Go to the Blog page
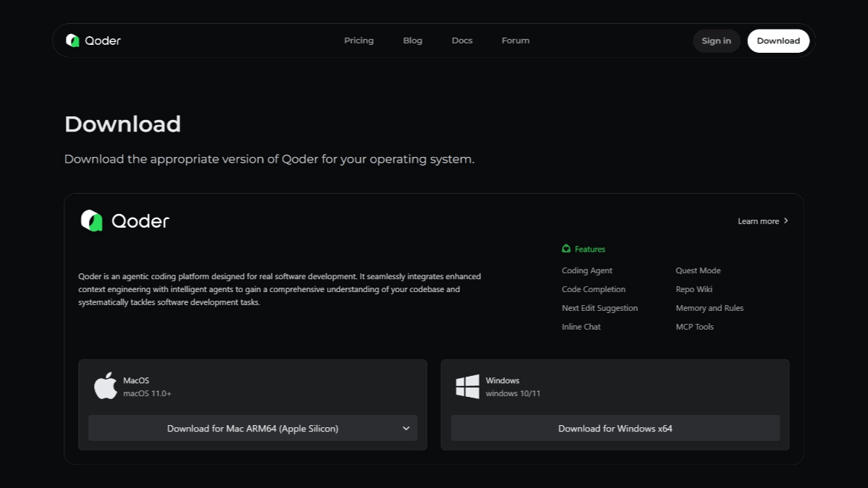This screenshot has height=488, width=868. click(x=412, y=40)
